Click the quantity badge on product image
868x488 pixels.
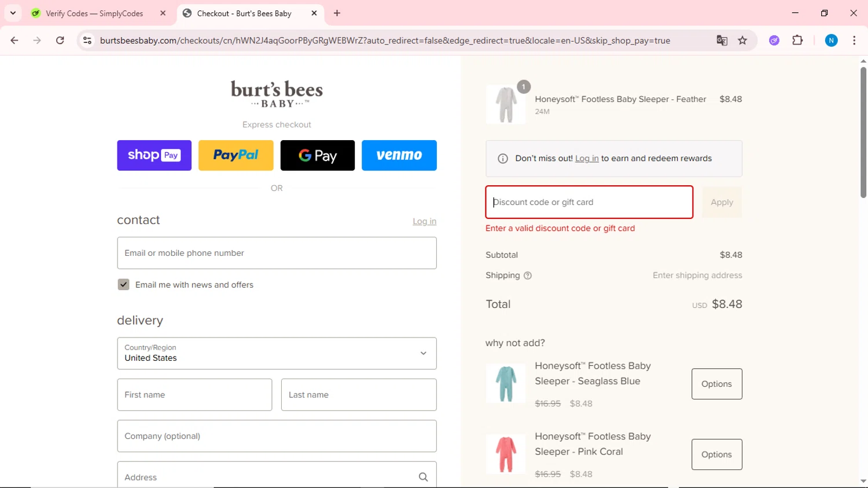coord(524,87)
